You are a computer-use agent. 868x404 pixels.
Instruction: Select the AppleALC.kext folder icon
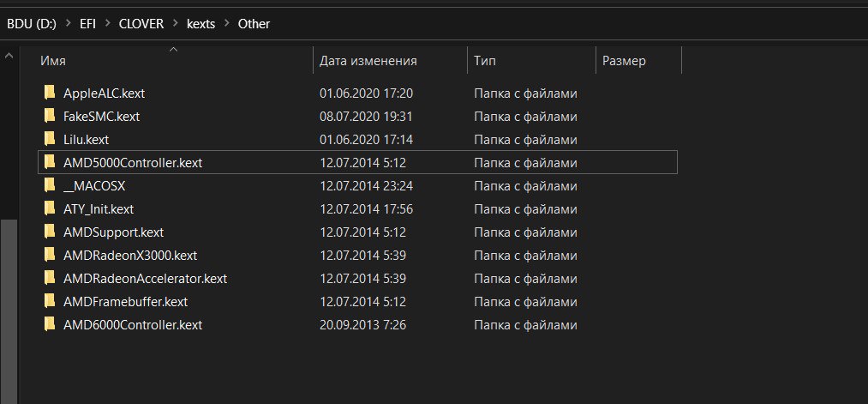tap(50, 93)
